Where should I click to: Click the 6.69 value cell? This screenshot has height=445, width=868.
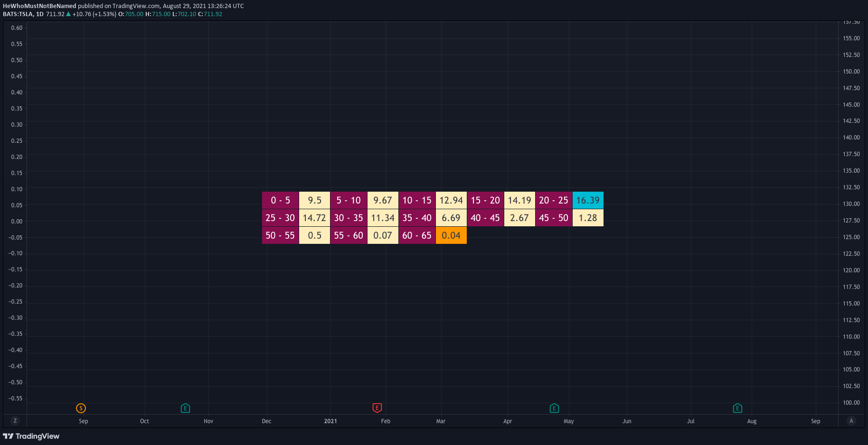click(451, 218)
